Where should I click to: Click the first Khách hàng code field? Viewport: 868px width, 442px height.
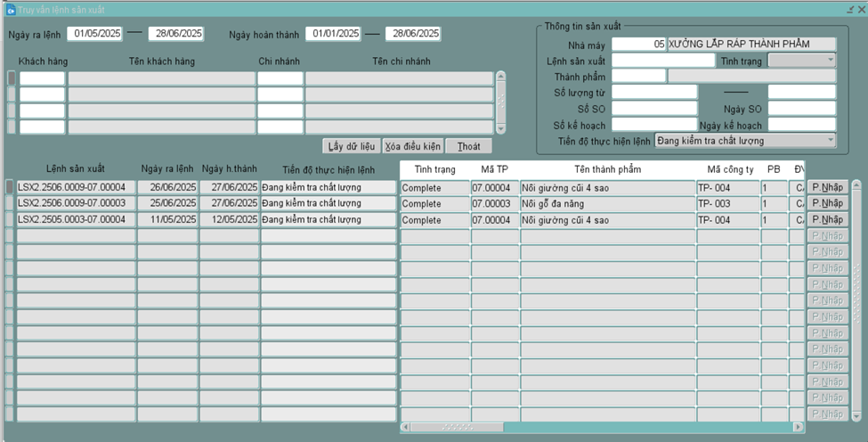(x=42, y=78)
